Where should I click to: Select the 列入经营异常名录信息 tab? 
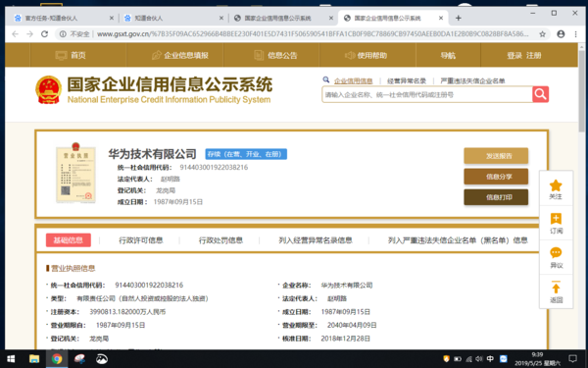316,240
